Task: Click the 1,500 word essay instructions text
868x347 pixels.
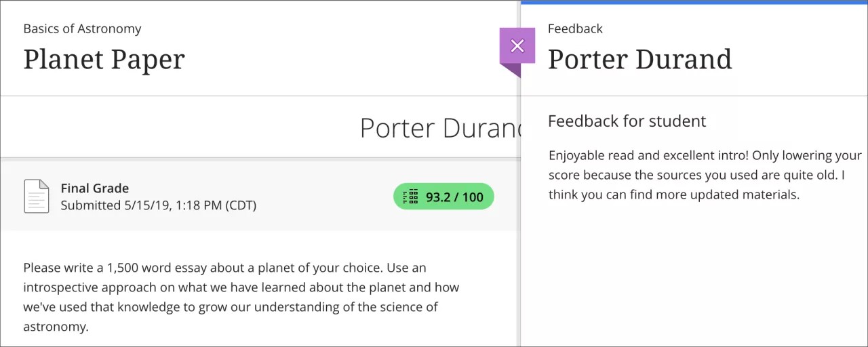Action: [x=224, y=268]
